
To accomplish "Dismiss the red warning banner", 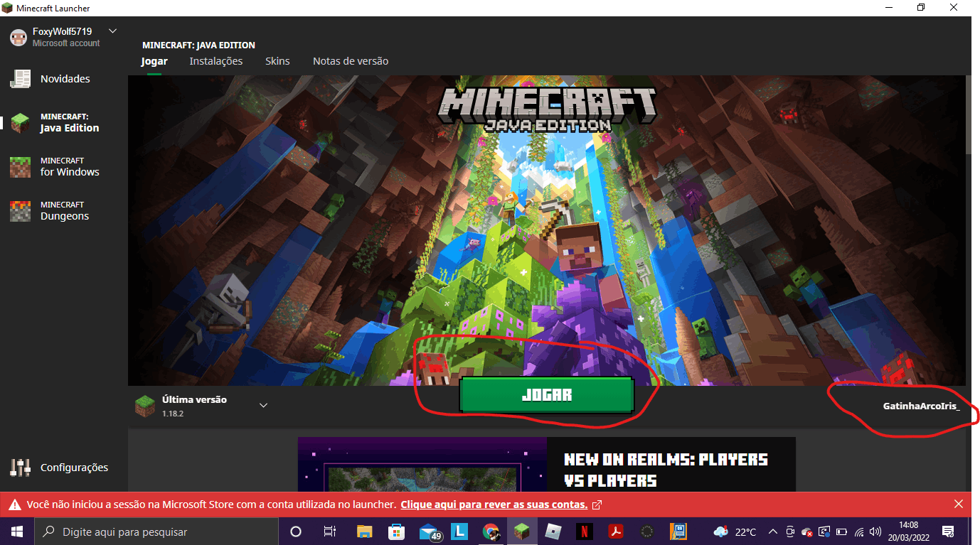I will (958, 504).
